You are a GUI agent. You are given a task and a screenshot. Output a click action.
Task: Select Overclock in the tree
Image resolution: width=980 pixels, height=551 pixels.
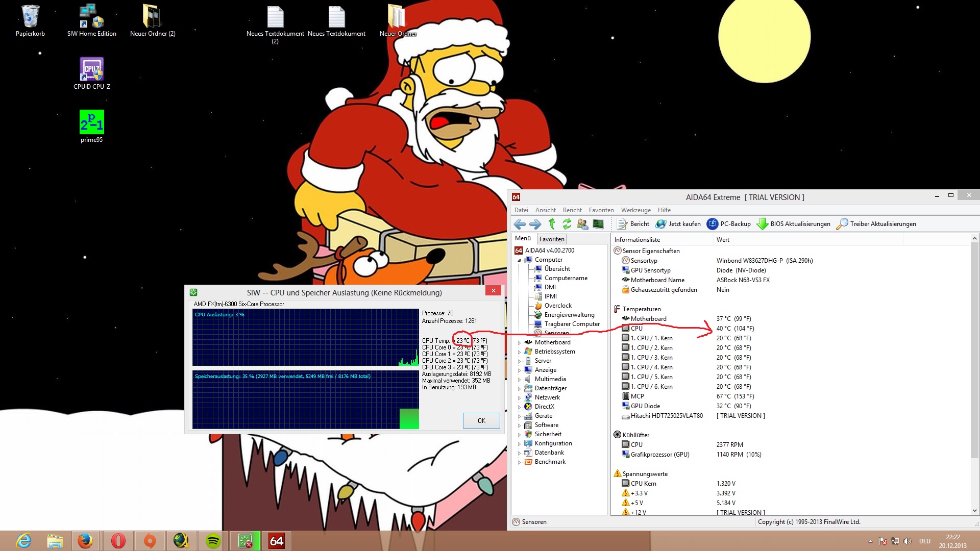point(557,306)
